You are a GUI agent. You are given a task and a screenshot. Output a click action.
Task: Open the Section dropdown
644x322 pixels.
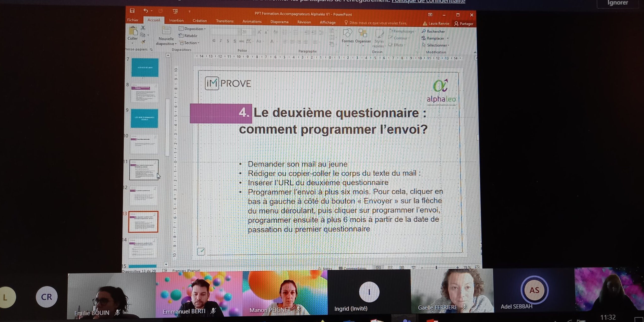click(190, 43)
